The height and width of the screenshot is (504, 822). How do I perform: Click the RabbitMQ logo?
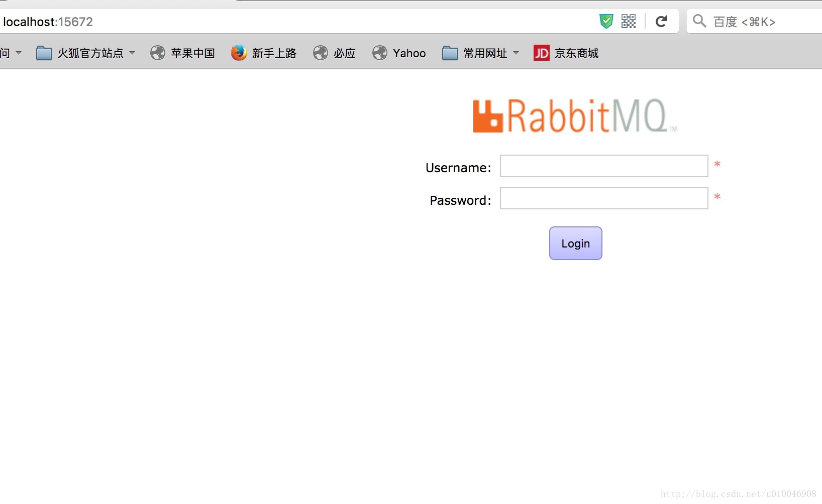(575, 116)
